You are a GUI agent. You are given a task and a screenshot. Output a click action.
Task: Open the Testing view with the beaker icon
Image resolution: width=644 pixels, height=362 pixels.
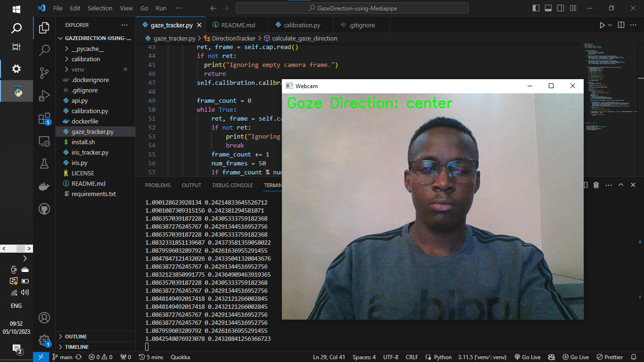[x=44, y=164]
